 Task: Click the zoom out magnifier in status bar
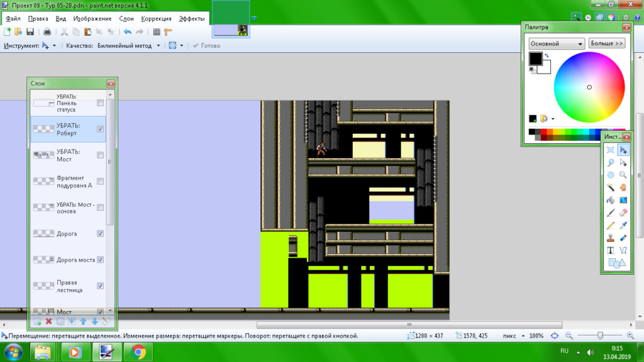pyautogui.click(x=569, y=336)
